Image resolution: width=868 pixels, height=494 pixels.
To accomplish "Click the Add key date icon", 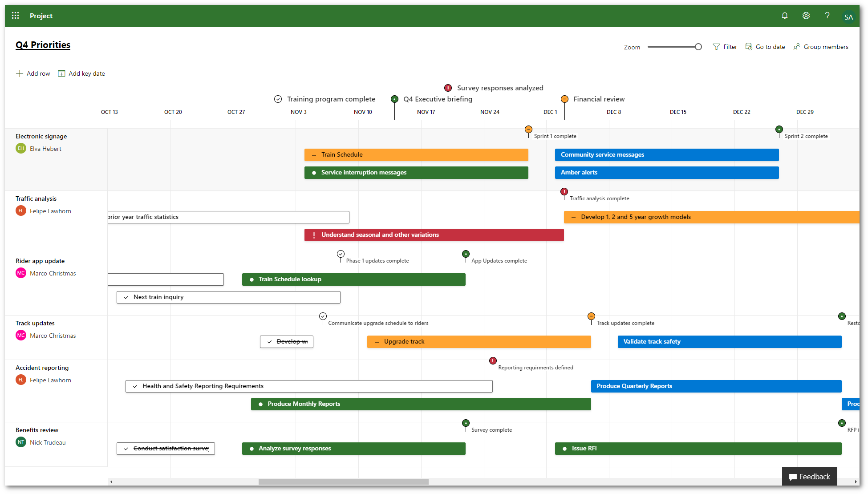I will click(x=61, y=73).
